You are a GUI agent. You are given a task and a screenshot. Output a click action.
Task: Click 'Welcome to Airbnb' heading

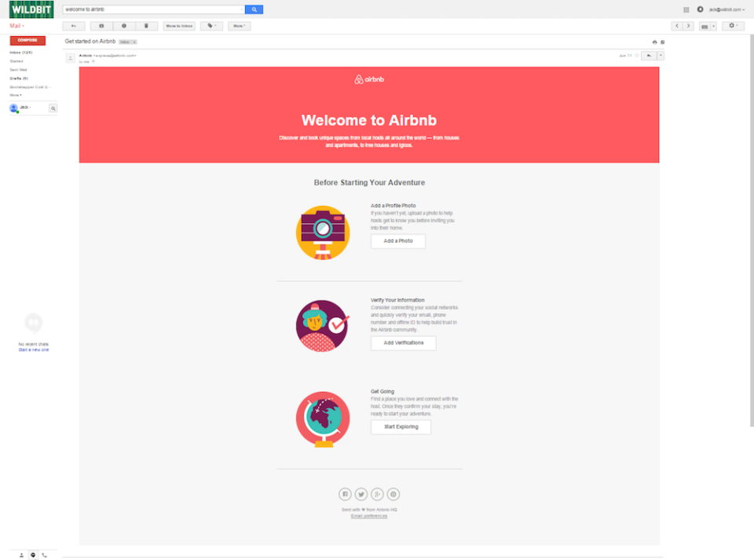point(369,120)
